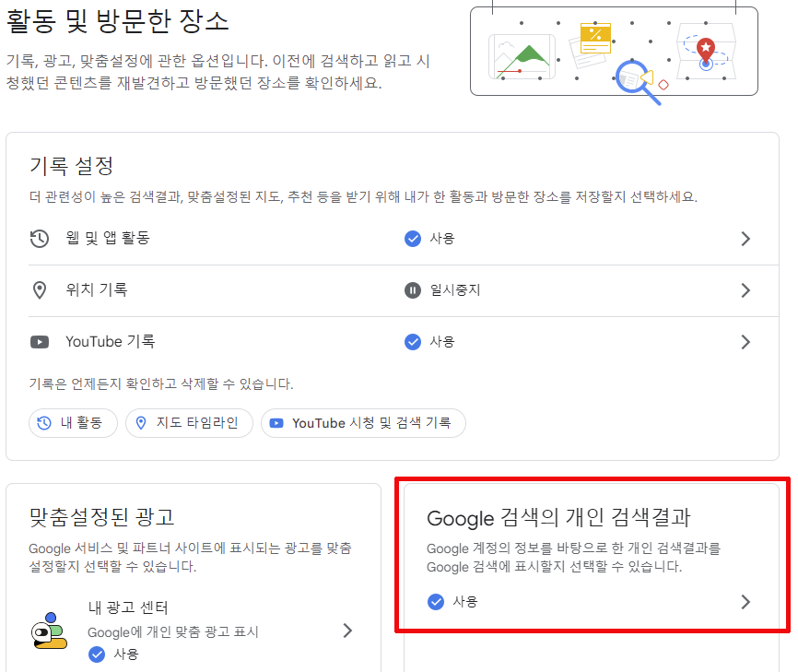Viewport: 798px width, 672px height.
Task: Click the 맞춤설정된 광고 heading
Action: coord(101,517)
